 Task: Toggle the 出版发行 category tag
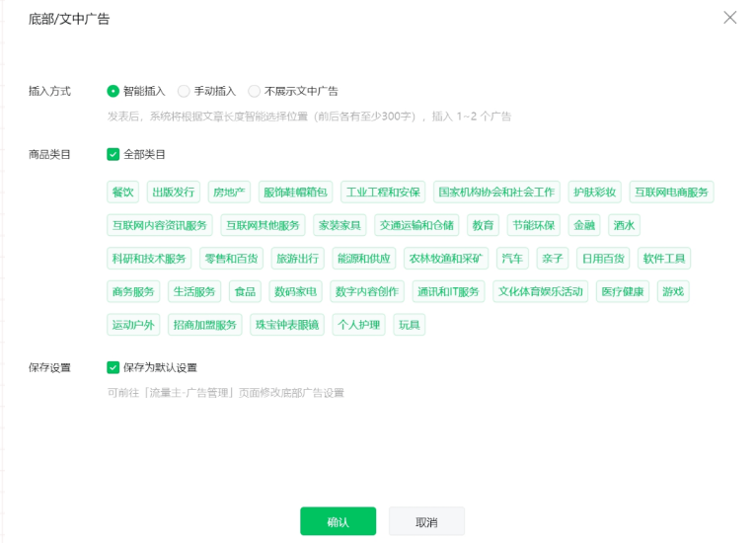coord(174,192)
